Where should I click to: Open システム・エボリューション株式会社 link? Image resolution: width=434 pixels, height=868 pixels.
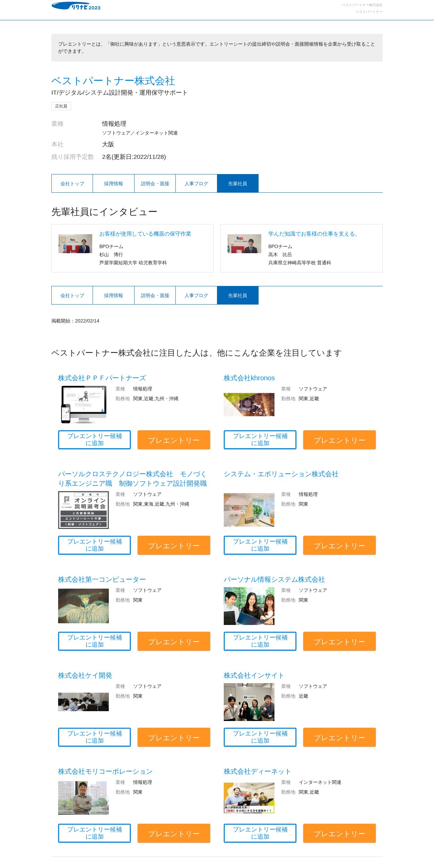[x=281, y=474]
